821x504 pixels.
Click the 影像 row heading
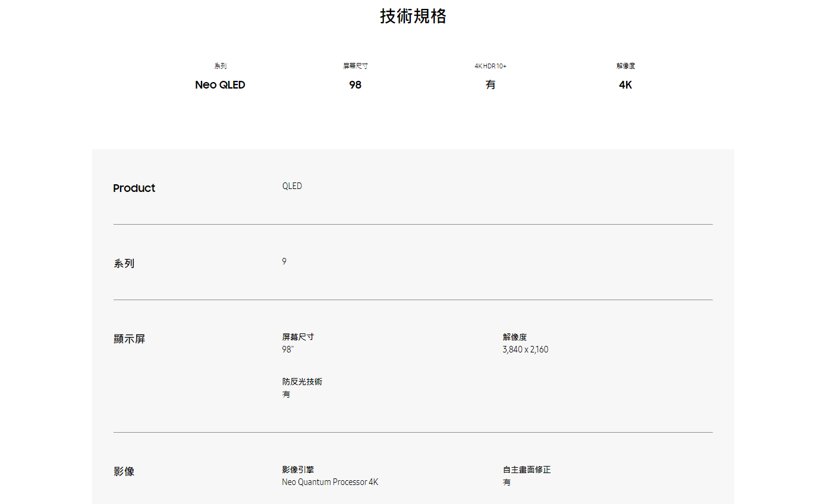[x=124, y=471]
